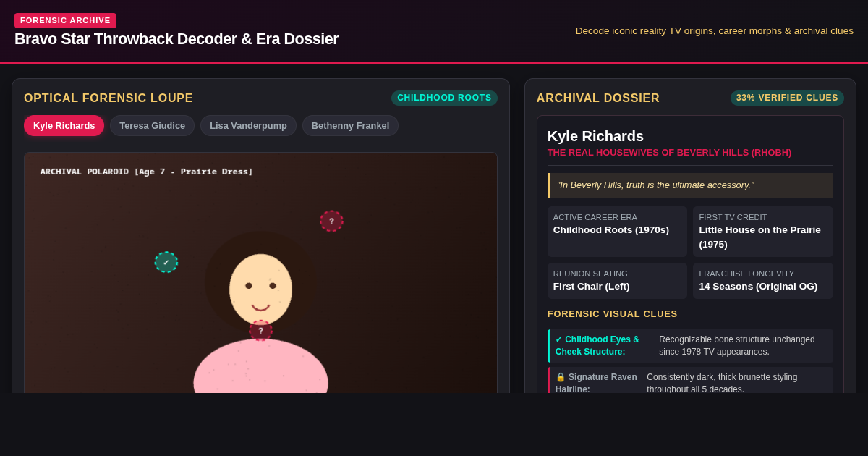Image resolution: width=868 pixels, height=456 pixels.
Task: Click the Forensic Visual Clues heading
Action: pos(613,314)
